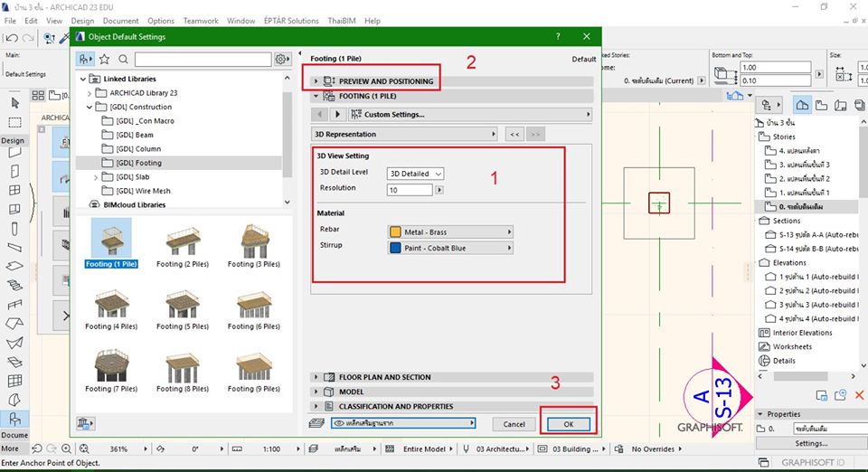Image resolution: width=868 pixels, height=472 pixels.
Task: Click the library search magnifier icon
Action: pos(123,60)
